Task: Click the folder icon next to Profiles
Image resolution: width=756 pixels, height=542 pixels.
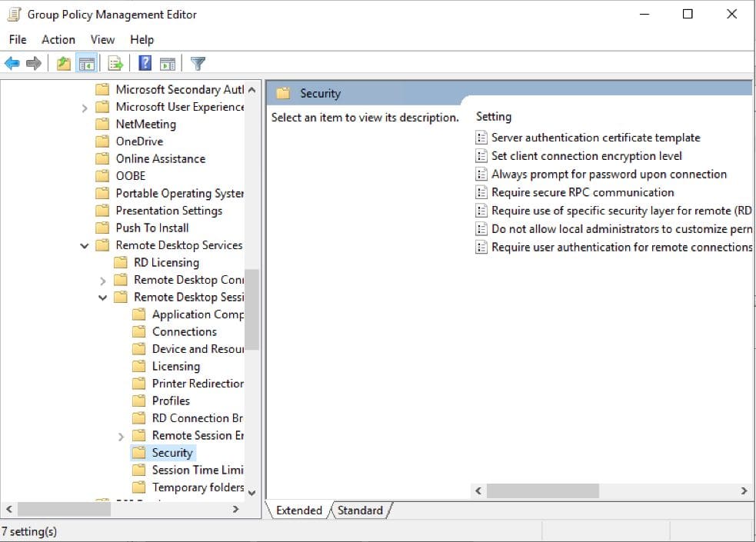Action: (x=139, y=401)
